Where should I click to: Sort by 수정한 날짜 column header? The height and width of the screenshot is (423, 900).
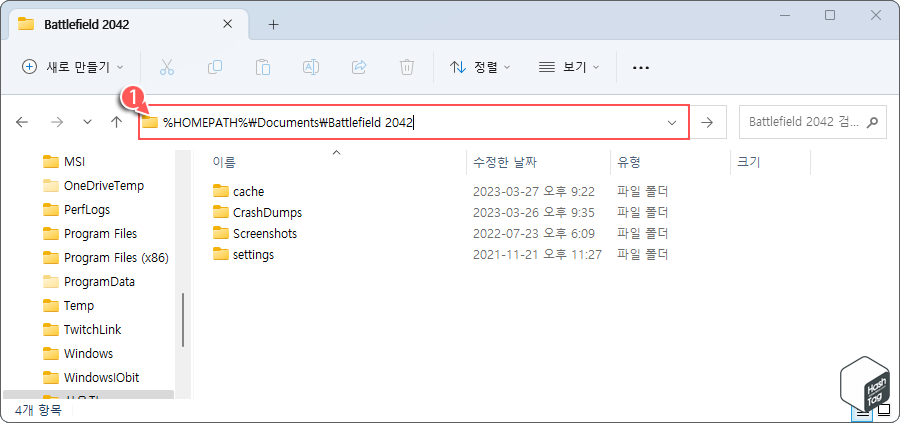pyautogui.click(x=505, y=162)
